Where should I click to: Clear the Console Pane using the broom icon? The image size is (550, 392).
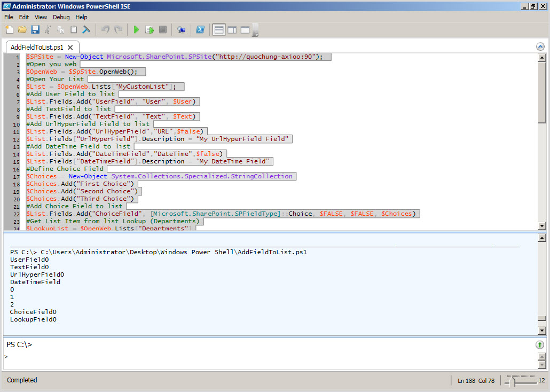[x=85, y=29]
